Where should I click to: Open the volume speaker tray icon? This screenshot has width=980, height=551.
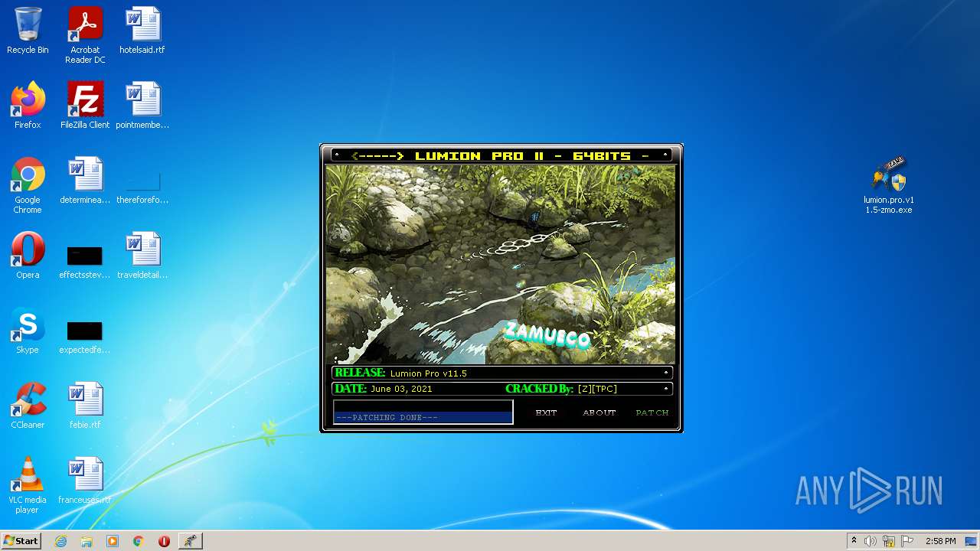(x=871, y=541)
